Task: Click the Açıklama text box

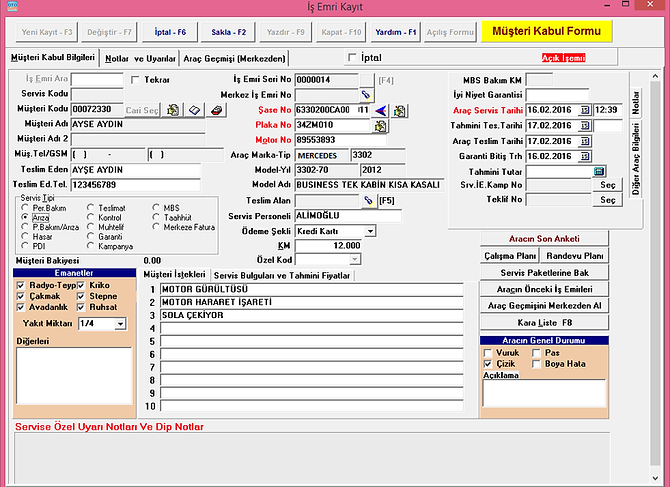Action: [544, 393]
